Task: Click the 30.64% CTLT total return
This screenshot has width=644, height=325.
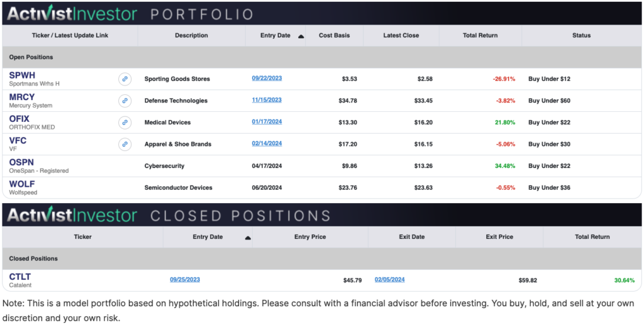Action: click(x=625, y=280)
